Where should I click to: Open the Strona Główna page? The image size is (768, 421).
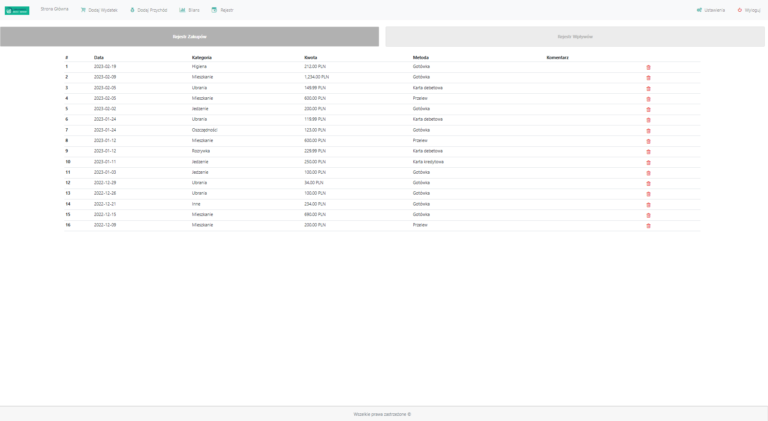click(x=54, y=9)
